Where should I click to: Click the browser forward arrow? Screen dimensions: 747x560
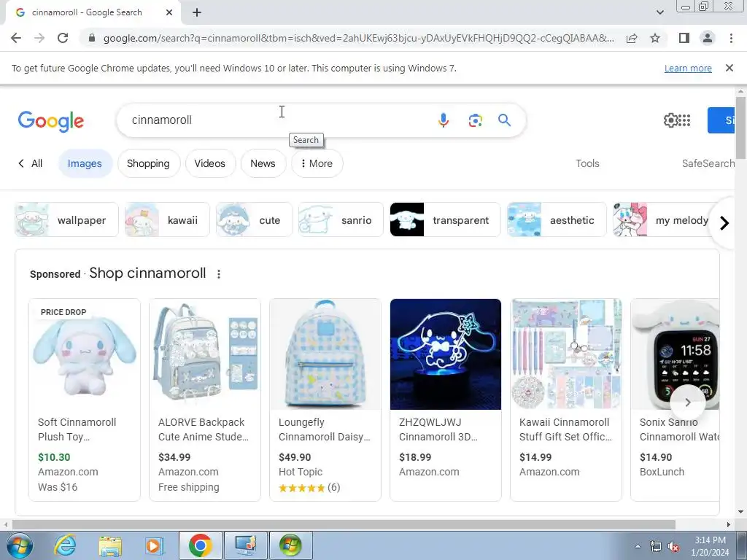click(x=39, y=38)
